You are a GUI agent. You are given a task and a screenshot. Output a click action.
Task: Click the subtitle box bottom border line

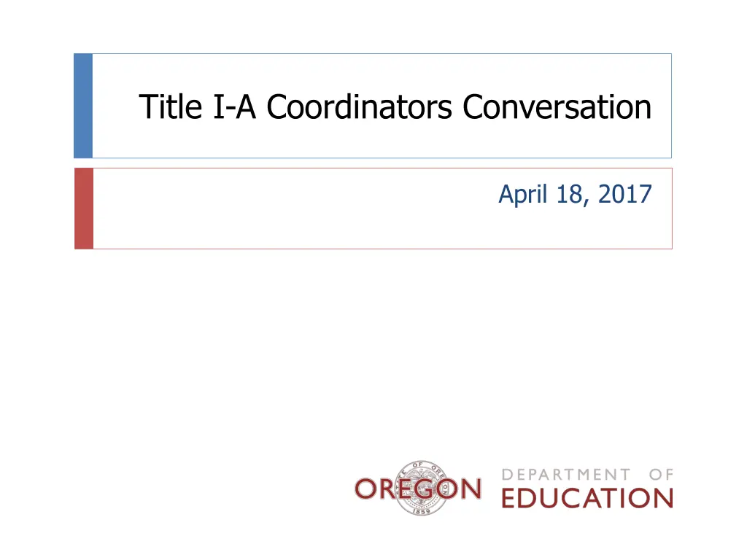[x=379, y=249]
